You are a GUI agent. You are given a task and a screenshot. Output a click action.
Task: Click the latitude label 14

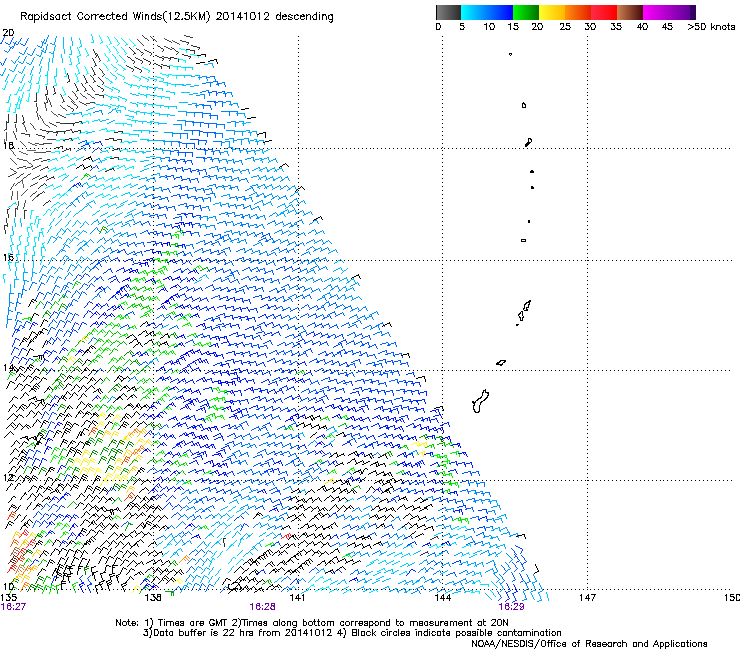pos(8,367)
